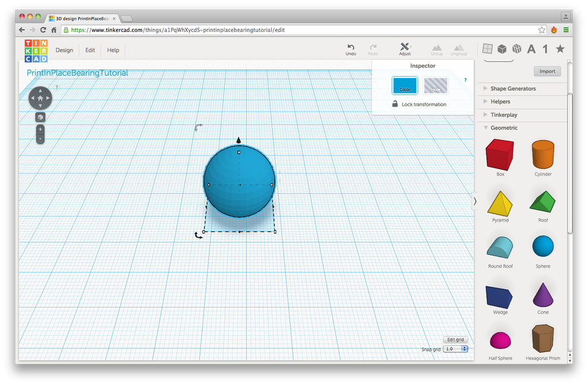Click the Ungroup icon
588x385 pixels.
click(459, 50)
